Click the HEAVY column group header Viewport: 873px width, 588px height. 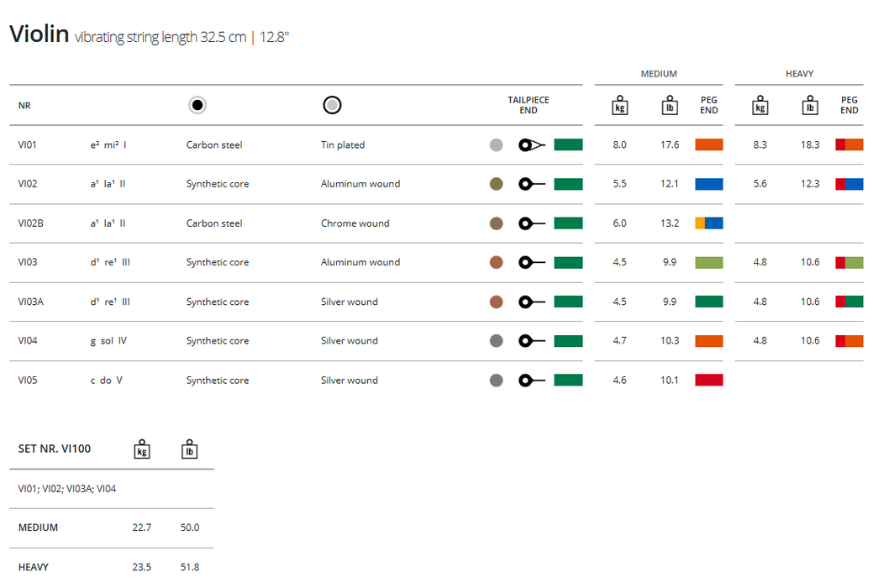pos(799,74)
